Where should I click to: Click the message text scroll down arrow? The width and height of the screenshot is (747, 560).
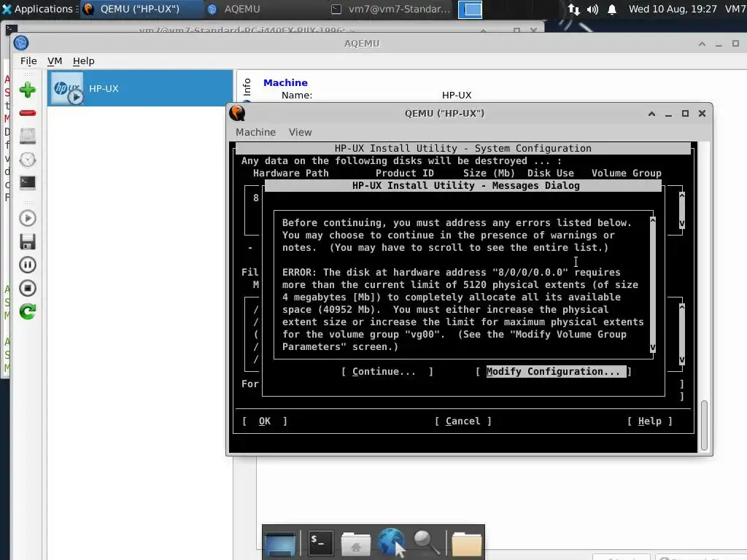click(653, 348)
